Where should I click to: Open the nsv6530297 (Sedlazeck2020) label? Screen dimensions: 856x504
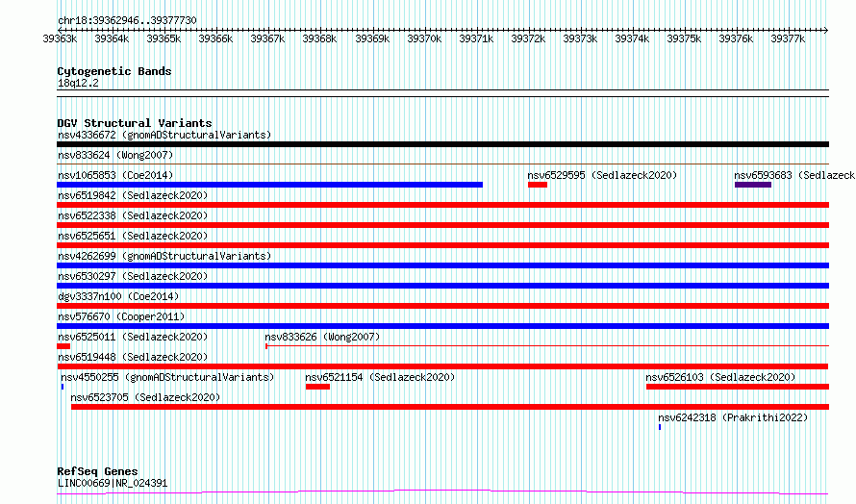[133, 276]
